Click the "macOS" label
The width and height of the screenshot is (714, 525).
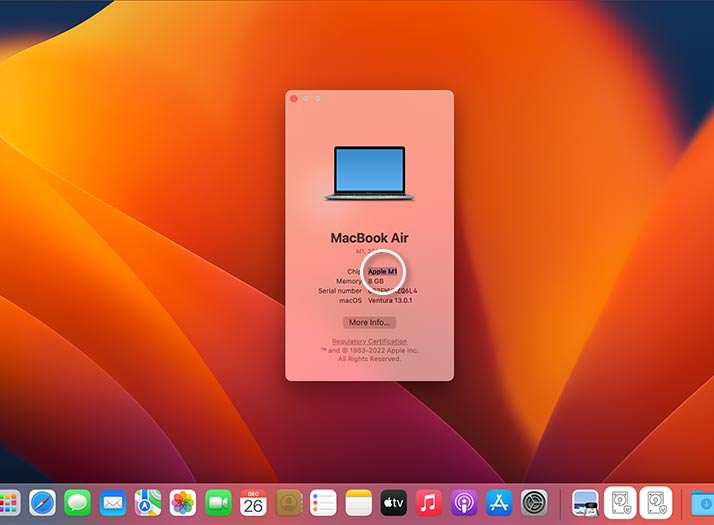(x=350, y=301)
